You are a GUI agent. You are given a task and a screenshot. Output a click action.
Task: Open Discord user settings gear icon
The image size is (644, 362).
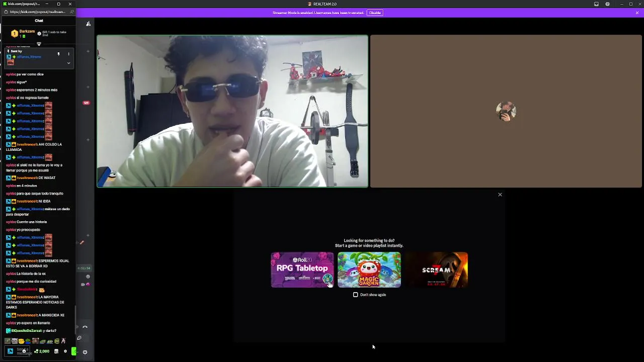[x=85, y=352]
